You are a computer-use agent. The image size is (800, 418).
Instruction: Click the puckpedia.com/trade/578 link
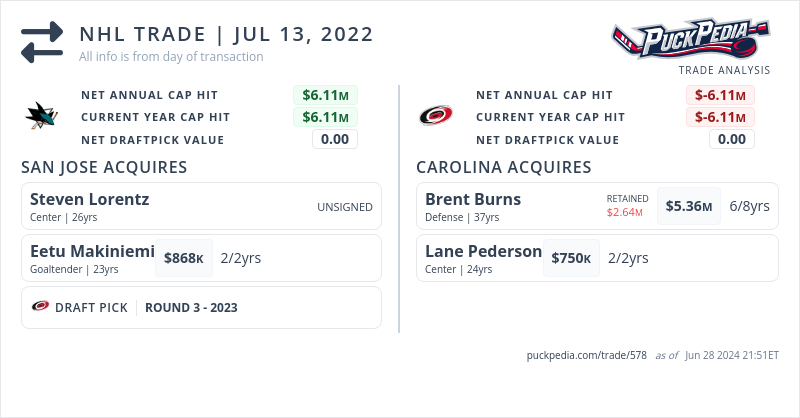coord(587,355)
